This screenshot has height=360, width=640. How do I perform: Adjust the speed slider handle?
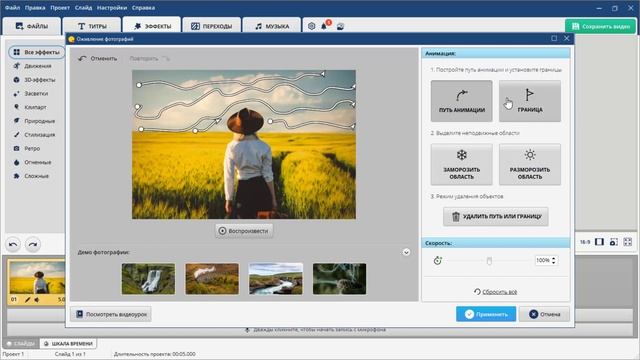tap(489, 260)
